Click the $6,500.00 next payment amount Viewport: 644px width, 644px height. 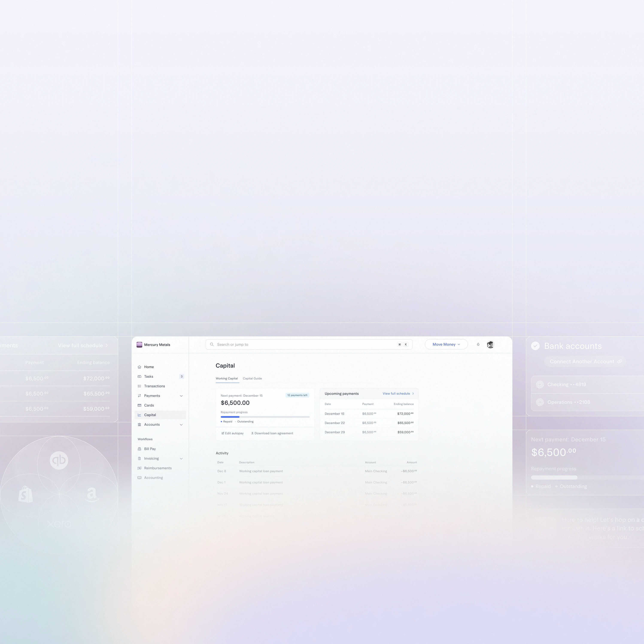click(x=235, y=403)
